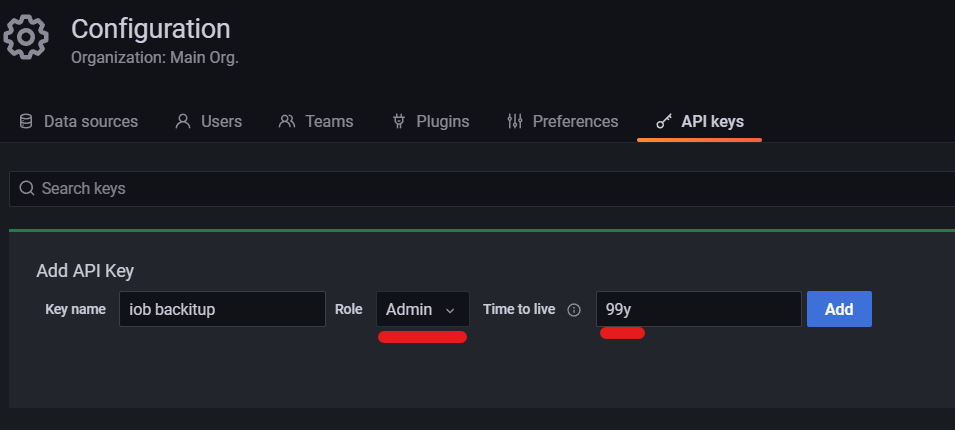Click the Time to live input
Viewport: 955px width, 430px height.
click(698, 310)
